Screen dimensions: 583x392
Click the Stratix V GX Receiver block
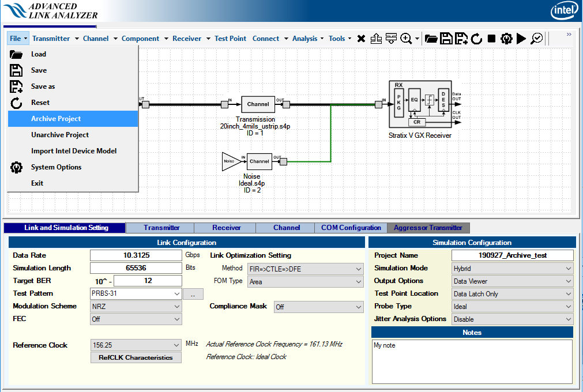(x=421, y=104)
